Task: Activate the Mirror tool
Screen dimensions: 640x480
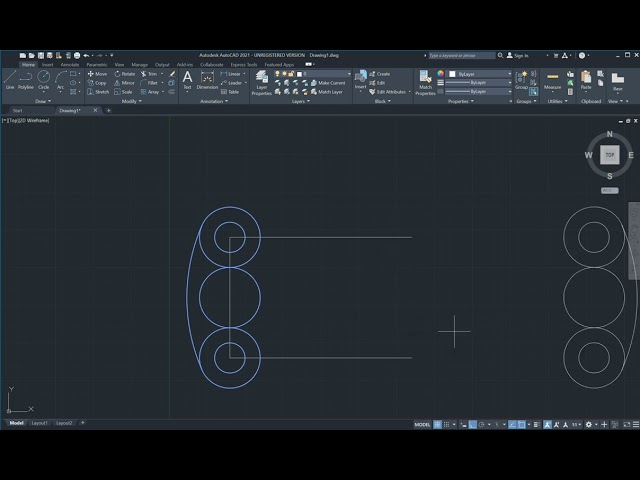Action: [124, 83]
